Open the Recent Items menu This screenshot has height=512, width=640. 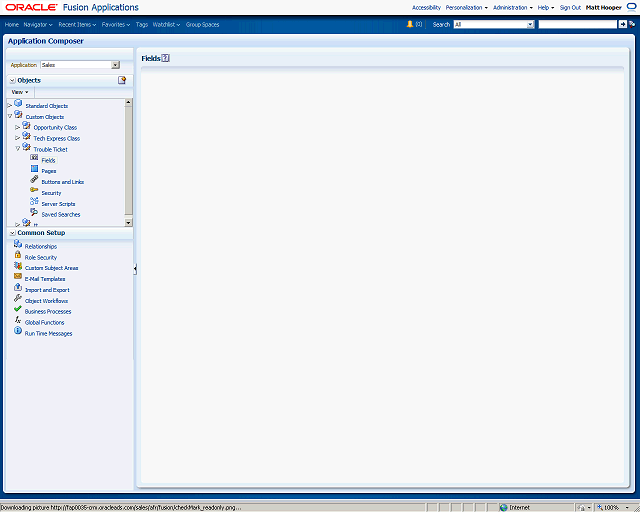pos(77,24)
